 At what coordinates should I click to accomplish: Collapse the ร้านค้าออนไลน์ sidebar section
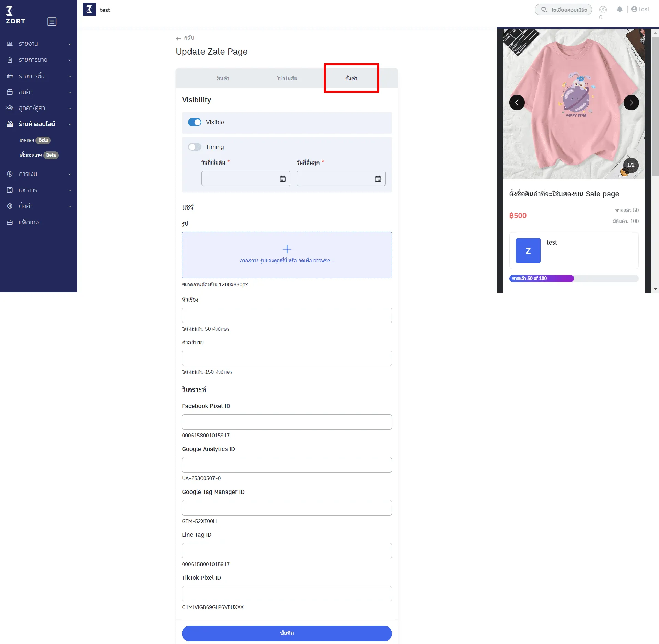coord(38,124)
